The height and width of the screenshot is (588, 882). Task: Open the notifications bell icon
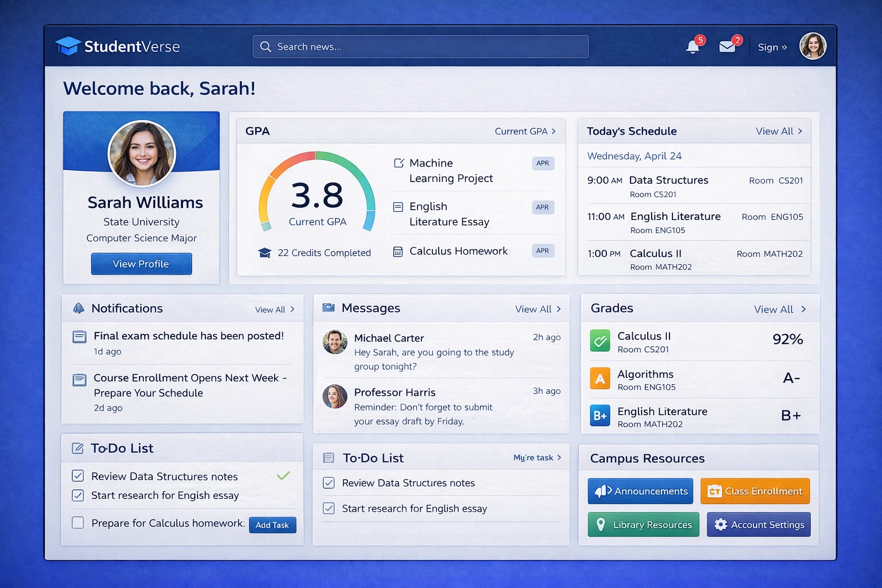[693, 47]
